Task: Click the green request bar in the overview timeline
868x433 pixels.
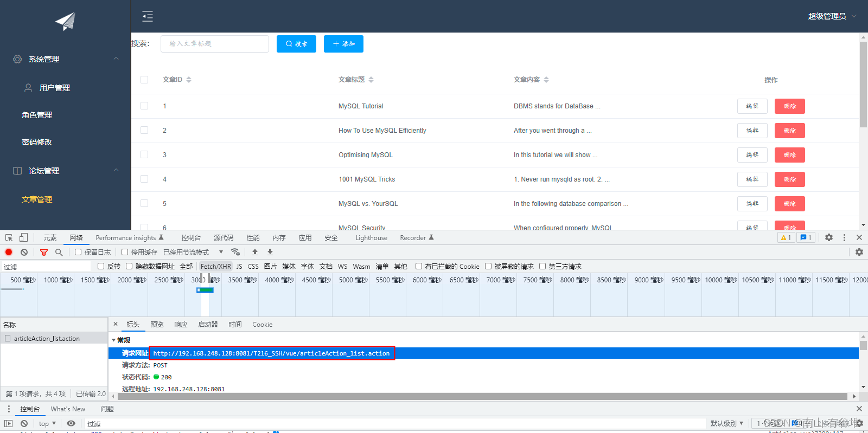Action: coord(205,290)
